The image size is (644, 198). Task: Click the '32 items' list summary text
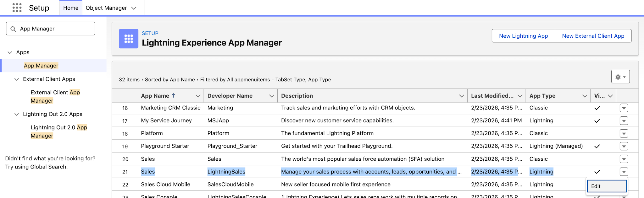point(129,80)
